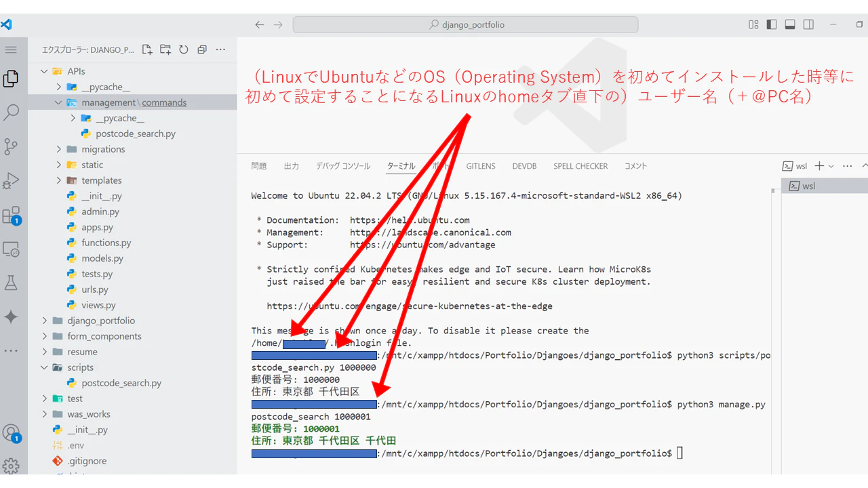The image size is (868, 488).
Task: Toggle the secondary side bar layout button
Action: pyautogui.click(x=808, y=24)
